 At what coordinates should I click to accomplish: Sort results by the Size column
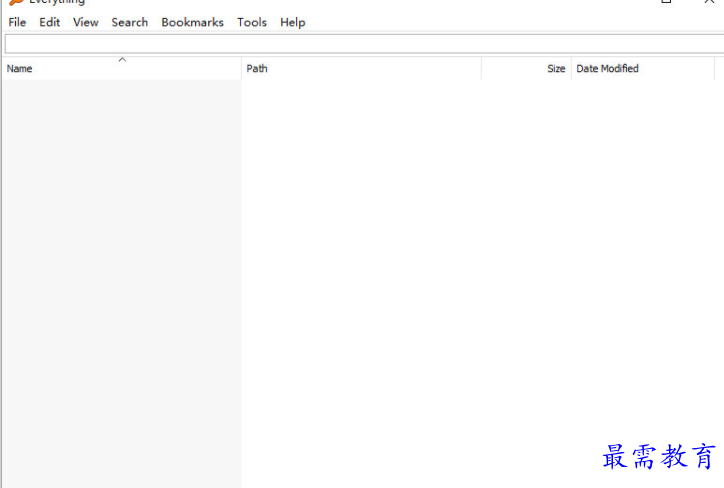coord(526,68)
